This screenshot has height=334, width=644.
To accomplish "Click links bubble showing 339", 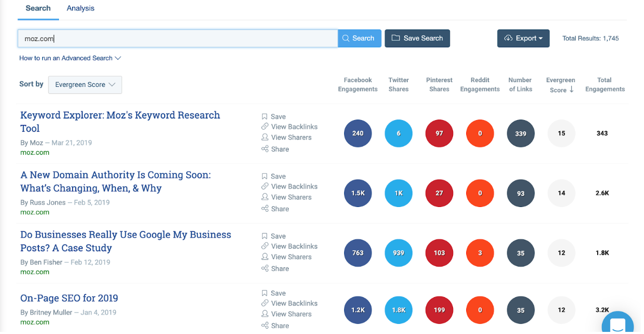I will point(520,133).
